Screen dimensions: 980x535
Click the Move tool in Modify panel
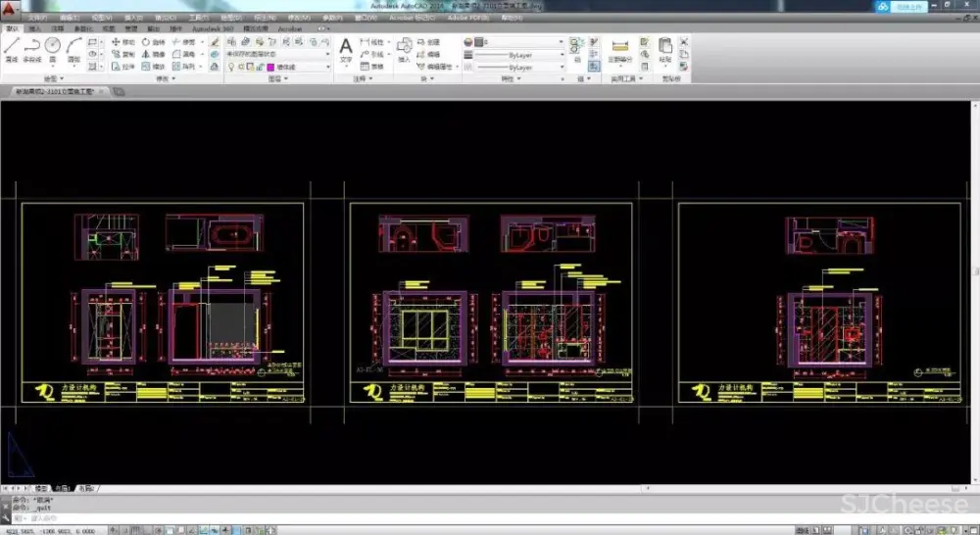click(x=124, y=43)
